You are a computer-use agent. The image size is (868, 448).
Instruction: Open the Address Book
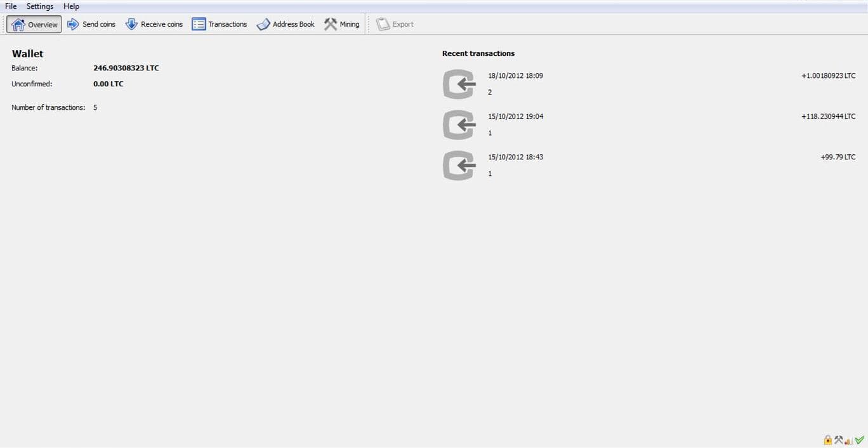[x=286, y=24]
